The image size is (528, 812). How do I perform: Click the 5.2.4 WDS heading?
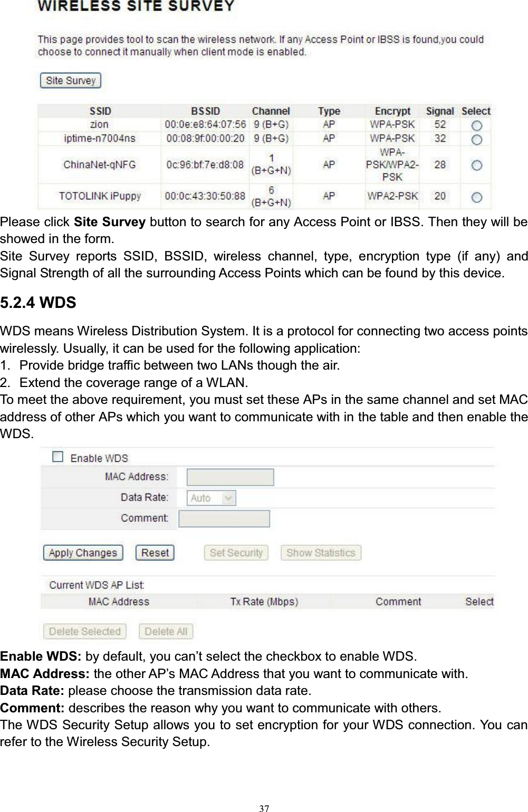[x=38, y=303]
